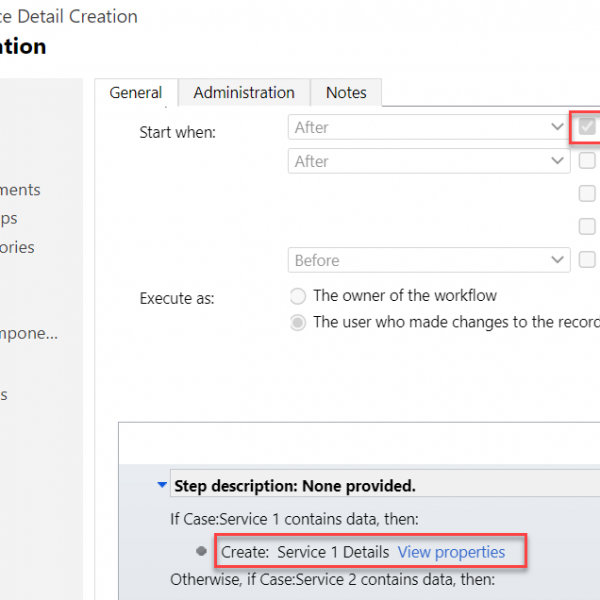Tick the fourth unlabeled checkbox in the column
The image size is (600, 600).
587,226
